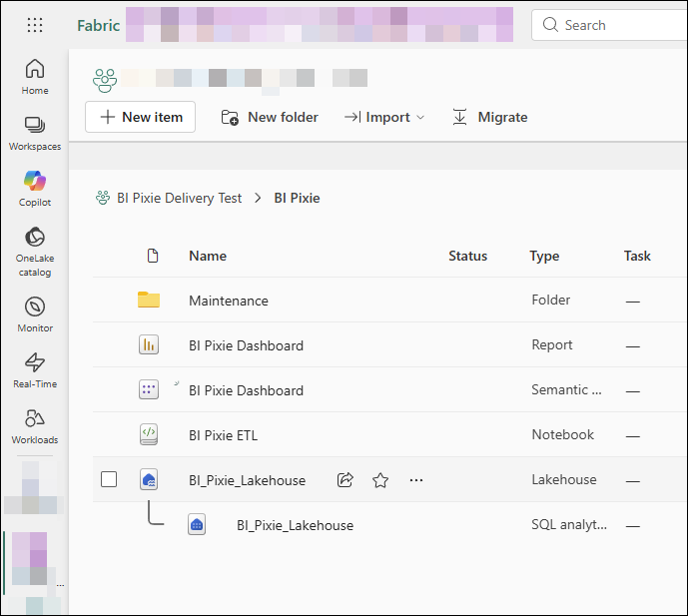Click the Folder type cell
This screenshot has width=688, height=616.
click(550, 300)
